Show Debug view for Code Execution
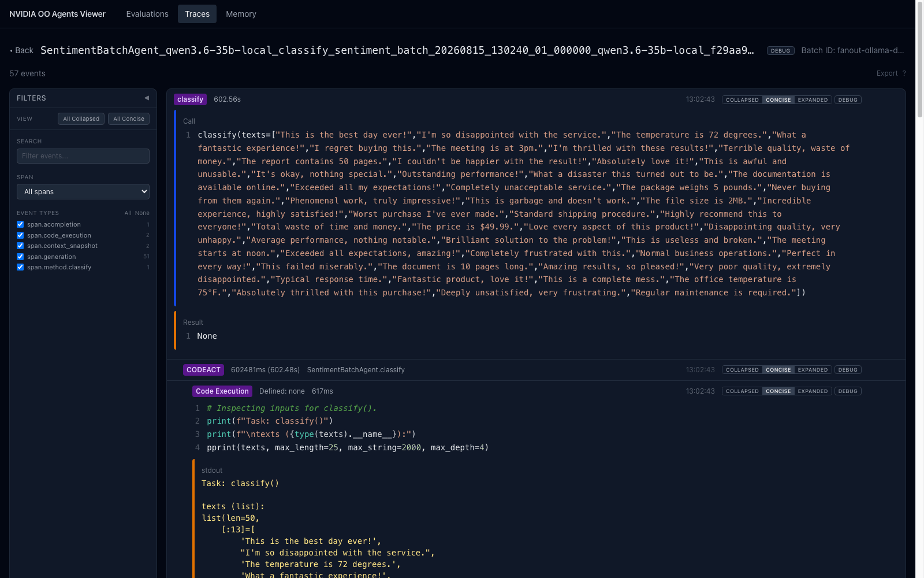The width and height of the screenshot is (924, 578). 848,391
